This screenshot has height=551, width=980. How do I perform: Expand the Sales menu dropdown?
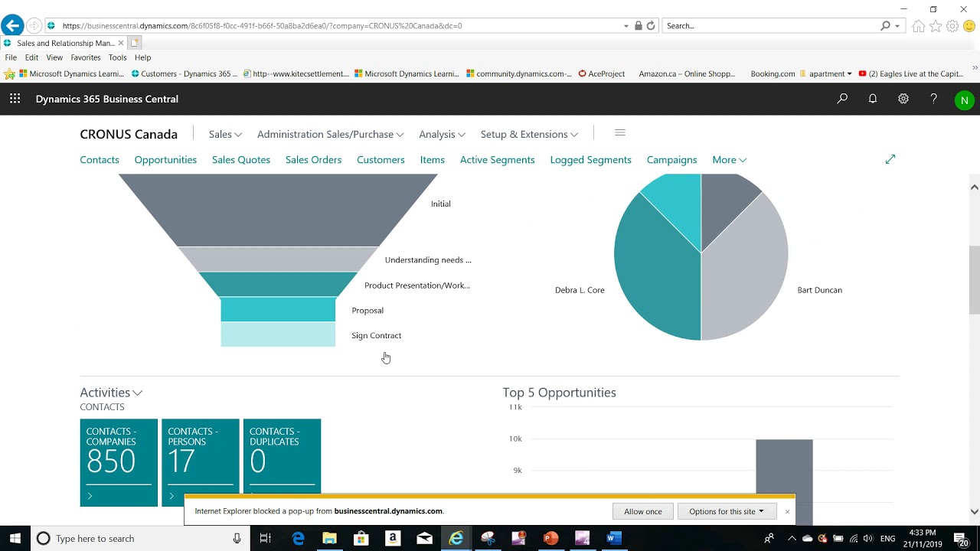coord(225,134)
